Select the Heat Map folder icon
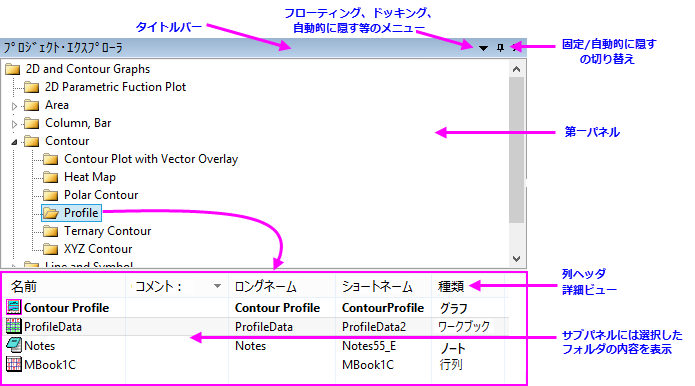This screenshot has height=386, width=695. pos(51,177)
